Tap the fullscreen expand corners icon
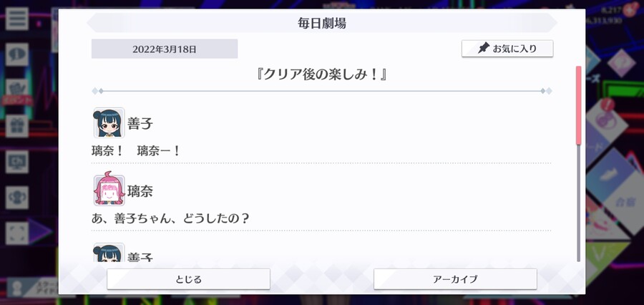 click(x=17, y=233)
